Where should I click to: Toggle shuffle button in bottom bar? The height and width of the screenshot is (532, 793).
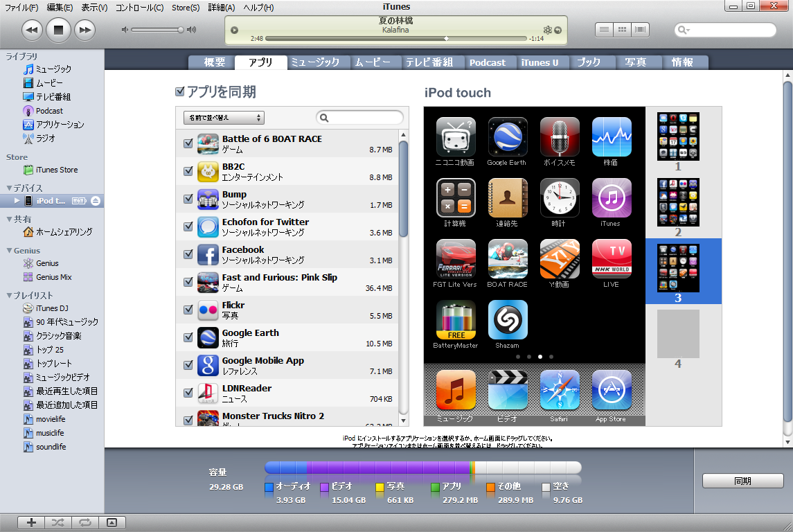pos(57,522)
